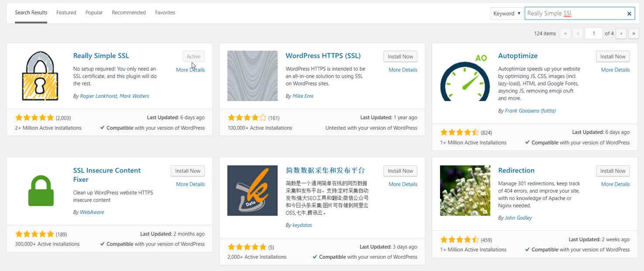This screenshot has height=271, width=644.
Task: Open More Details for Redirection
Action: pyautogui.click(x=615, y=184)
